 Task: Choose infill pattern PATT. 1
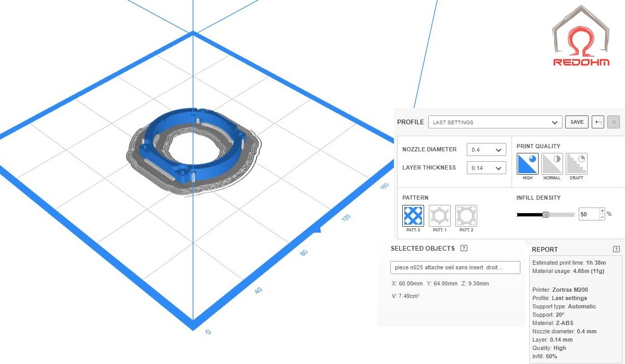point(440,216)
